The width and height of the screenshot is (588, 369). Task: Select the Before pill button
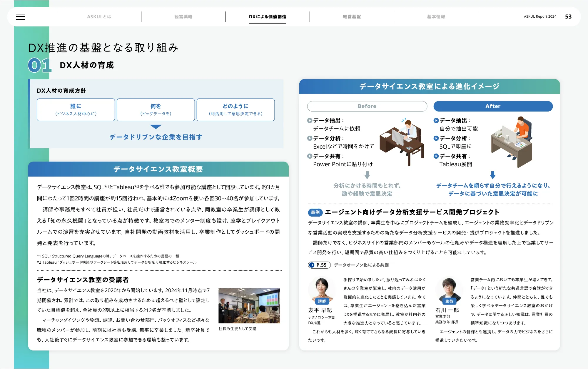(367, 106)
